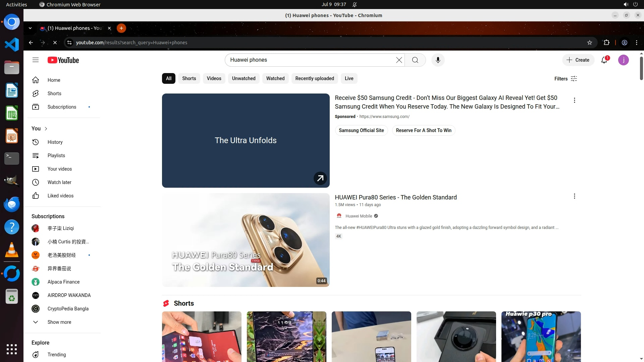Switch to the Shorts filter tab
644x362 pixels.
coord(189,78)
